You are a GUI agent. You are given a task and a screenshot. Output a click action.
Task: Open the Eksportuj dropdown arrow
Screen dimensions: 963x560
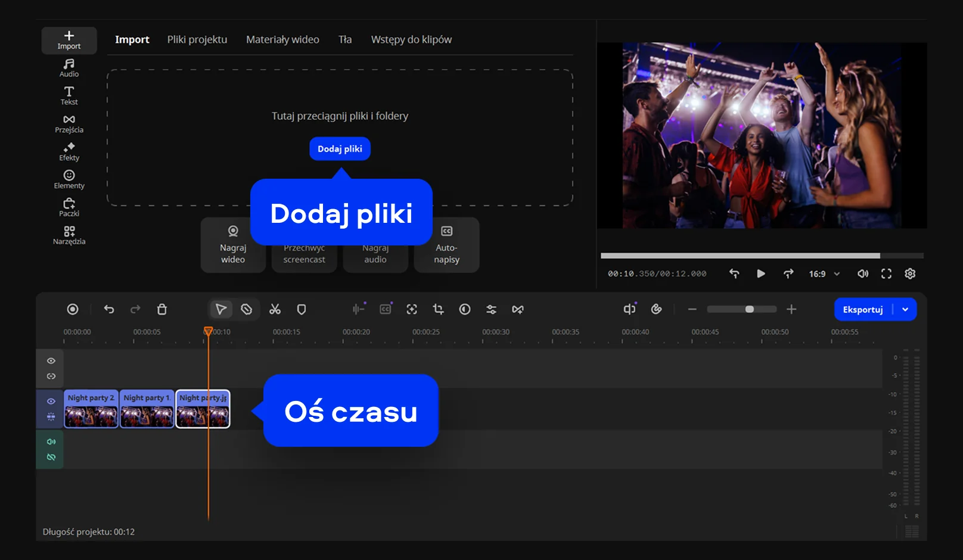click(x=905, y=309)
